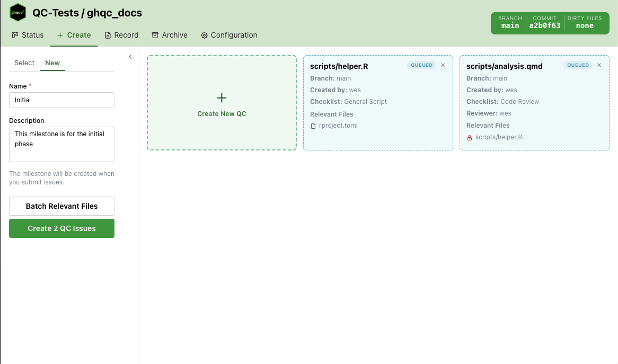
Task: Open the Record tab
Action: (121, 35)
